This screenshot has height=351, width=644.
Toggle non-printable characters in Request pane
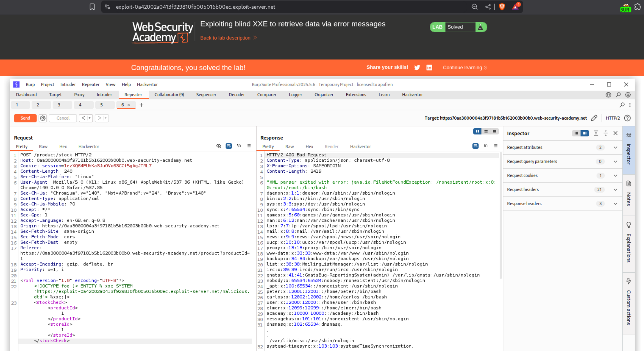(239, 146)
